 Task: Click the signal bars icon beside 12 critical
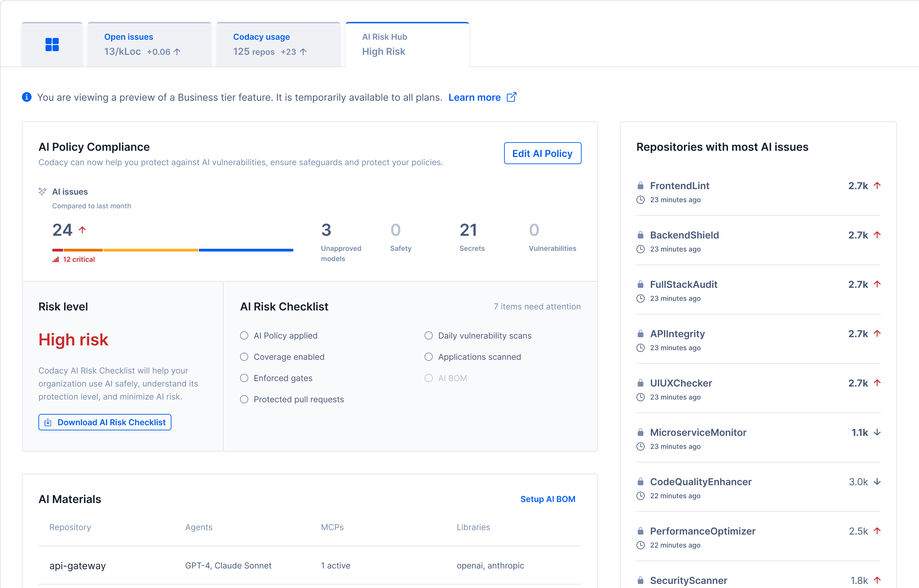56,259
